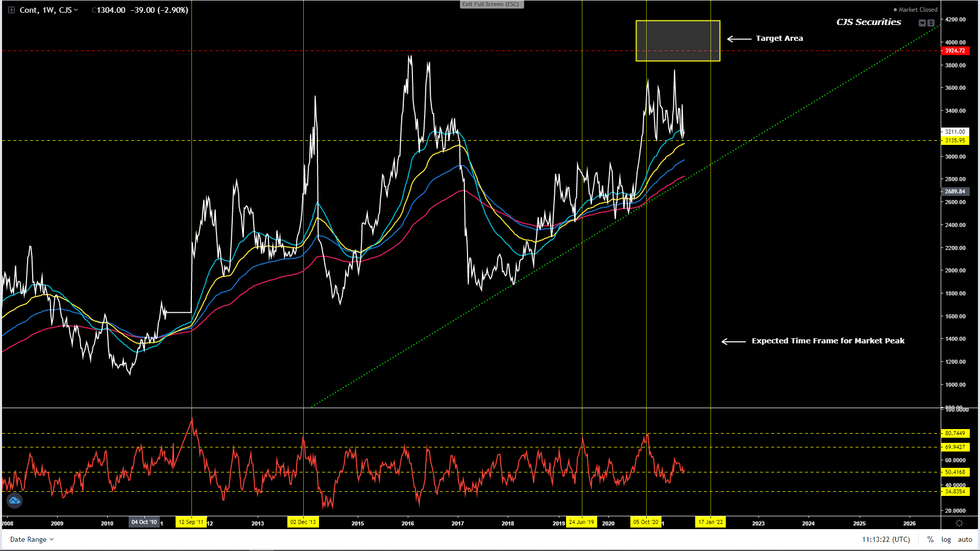Click Exit Full Screen (ESC) button
The height and width of the screenshot is (551, 980).
(491, 4)
